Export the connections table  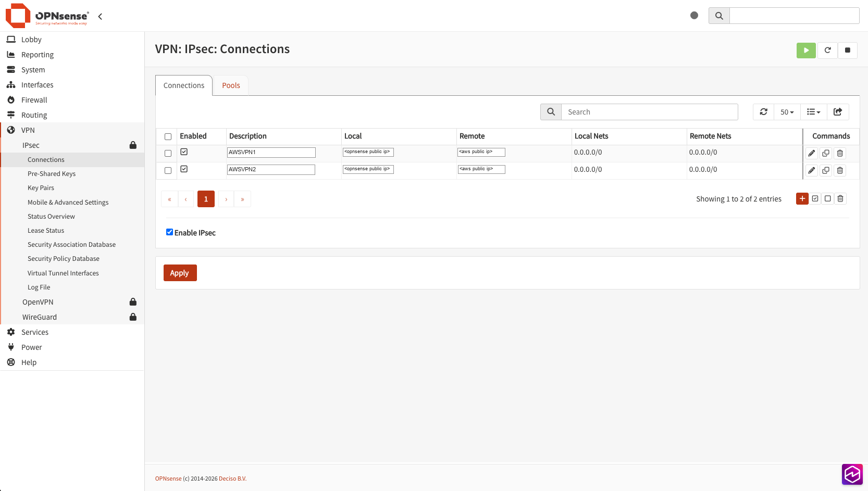point(838,112)
